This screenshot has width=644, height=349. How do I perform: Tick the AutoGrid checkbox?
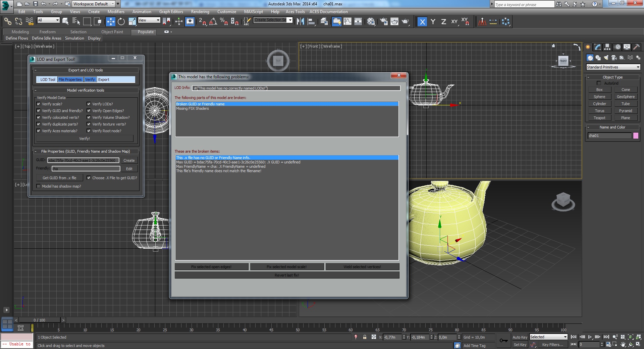599,83
